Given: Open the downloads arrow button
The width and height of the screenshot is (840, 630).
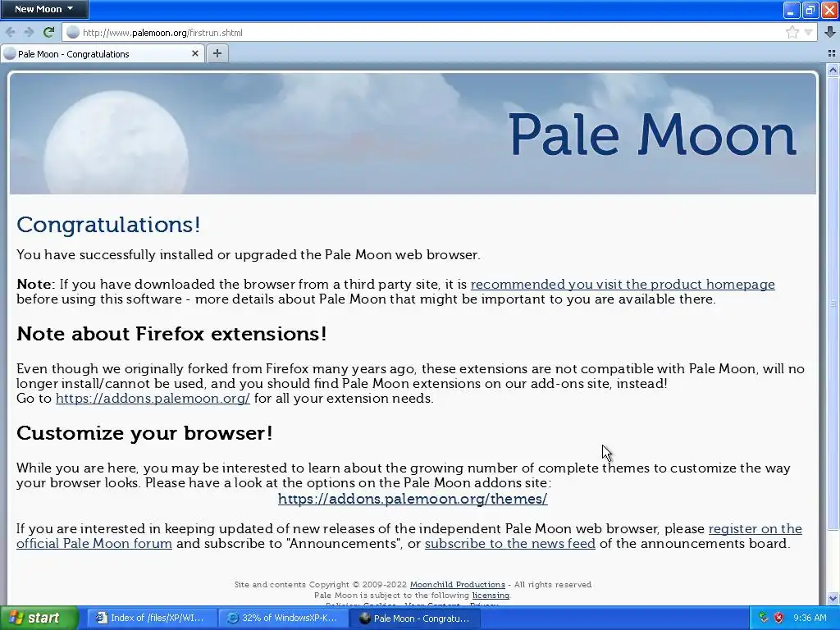Looking at the screenshot, I should tap(830, 32).
